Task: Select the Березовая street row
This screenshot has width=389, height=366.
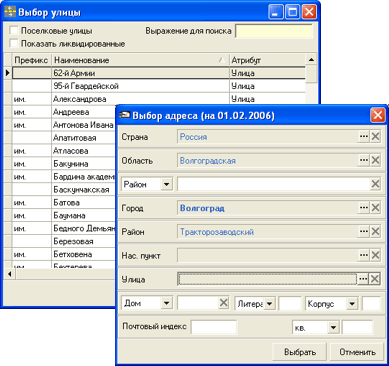Action: [64, 241]
